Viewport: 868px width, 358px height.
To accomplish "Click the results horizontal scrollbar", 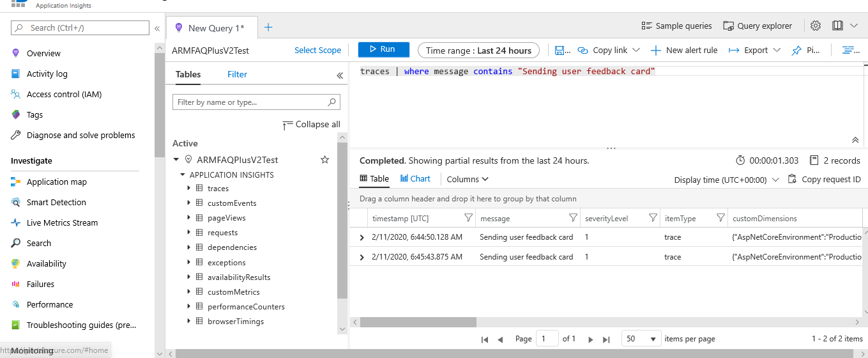I will click(418, 322).
